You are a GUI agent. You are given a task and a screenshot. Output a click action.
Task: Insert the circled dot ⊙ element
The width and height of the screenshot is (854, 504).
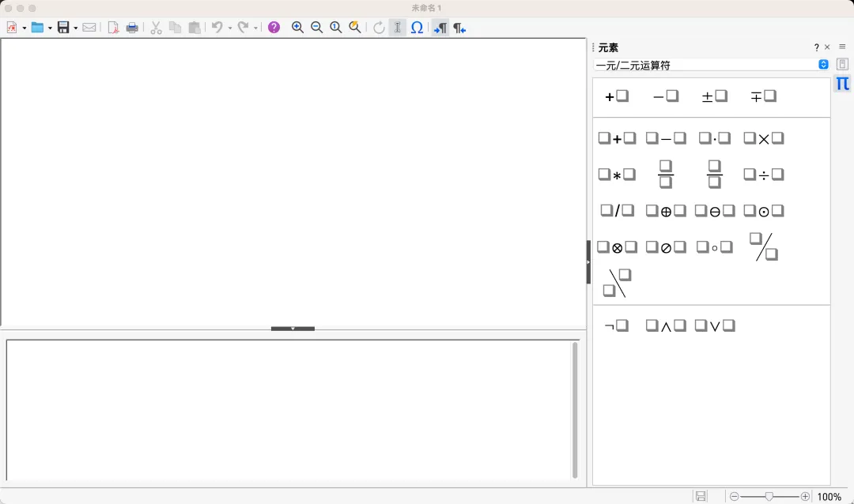pyautogui.click(x=764, y=211)
